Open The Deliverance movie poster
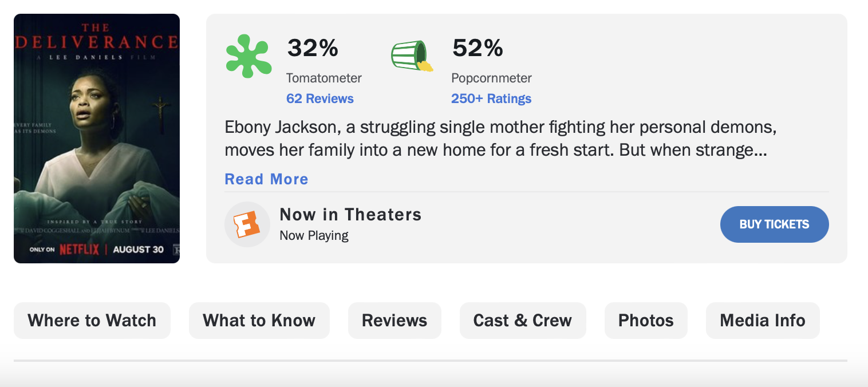868x387 pixels. [x=97, y=139]
